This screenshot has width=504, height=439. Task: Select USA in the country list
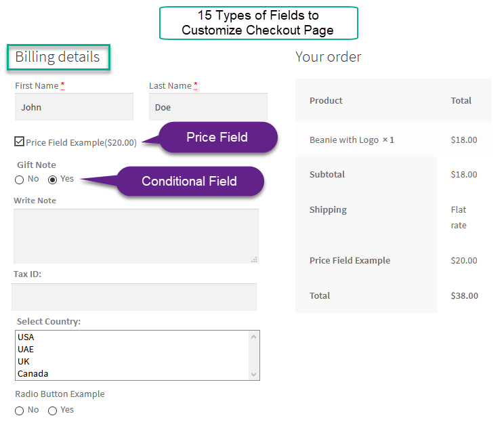(132, 337)
